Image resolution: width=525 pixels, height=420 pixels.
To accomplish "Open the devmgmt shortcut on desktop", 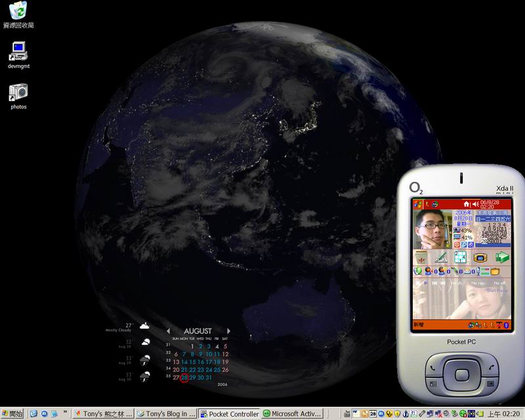I will coord(18,55).
